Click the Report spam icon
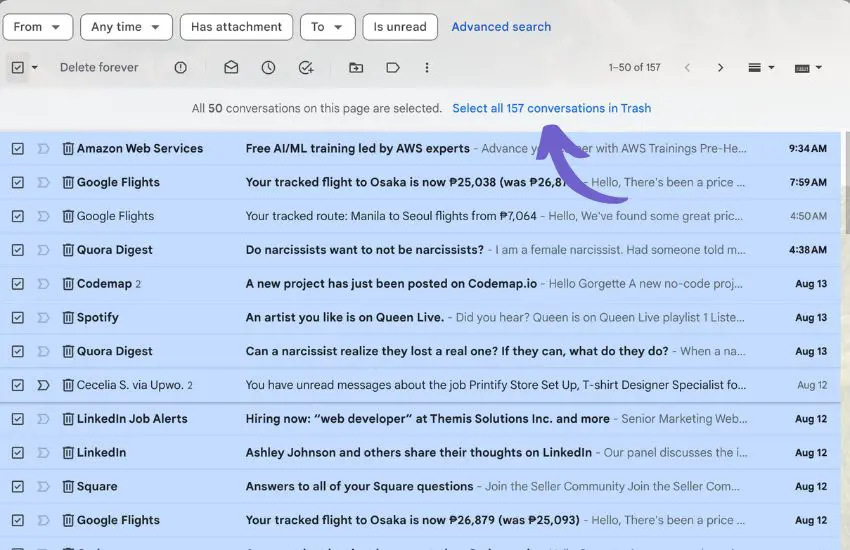 click(181, 67)
